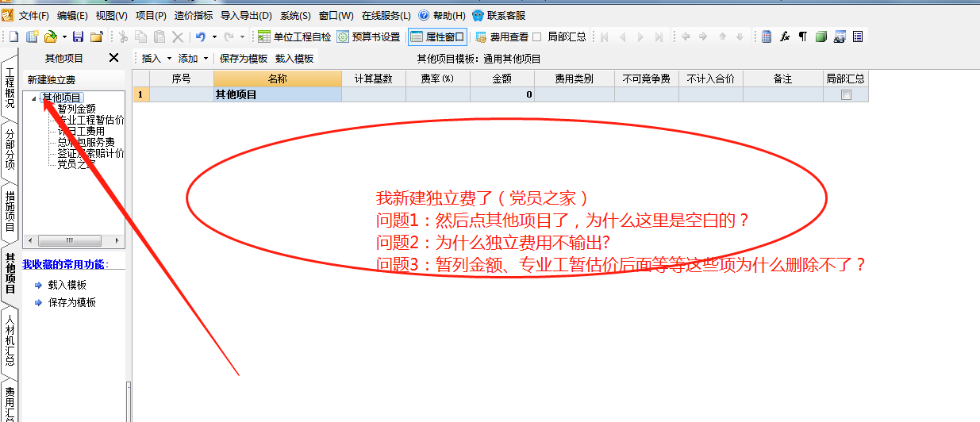Open 预算书设置 budget settings
Viewport: 980px width, 422px height.
click(368, 36)
